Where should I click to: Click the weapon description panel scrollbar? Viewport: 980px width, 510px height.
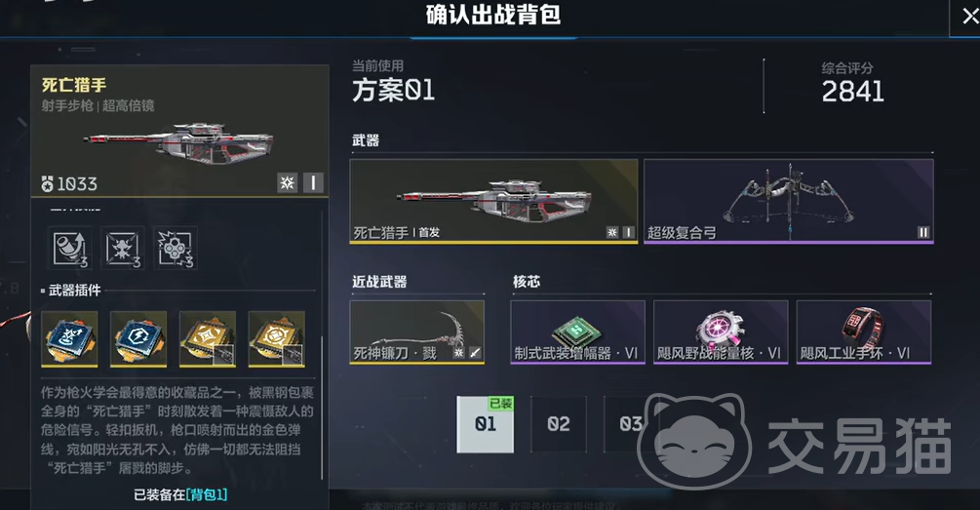pyautogui.click(x=322, y=409)
